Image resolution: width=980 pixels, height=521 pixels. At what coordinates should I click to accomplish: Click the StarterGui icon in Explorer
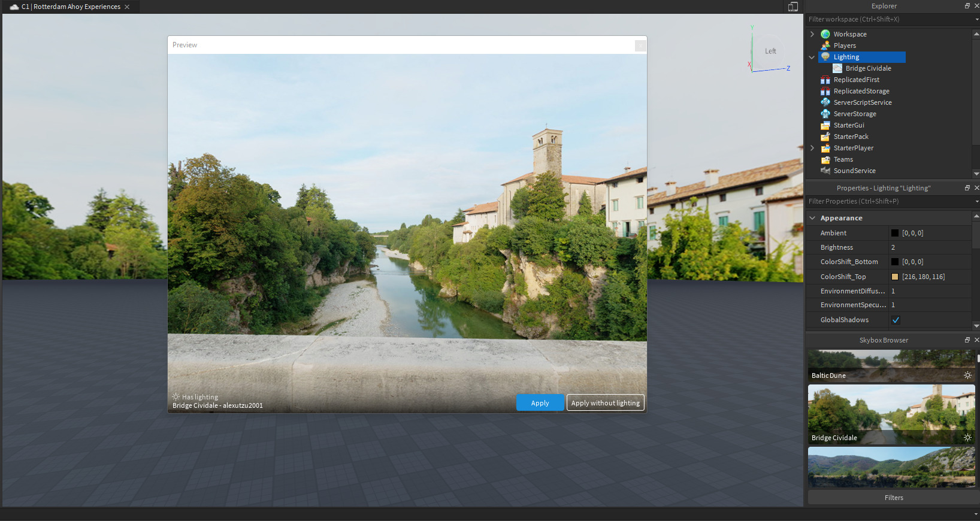(825, 125)
